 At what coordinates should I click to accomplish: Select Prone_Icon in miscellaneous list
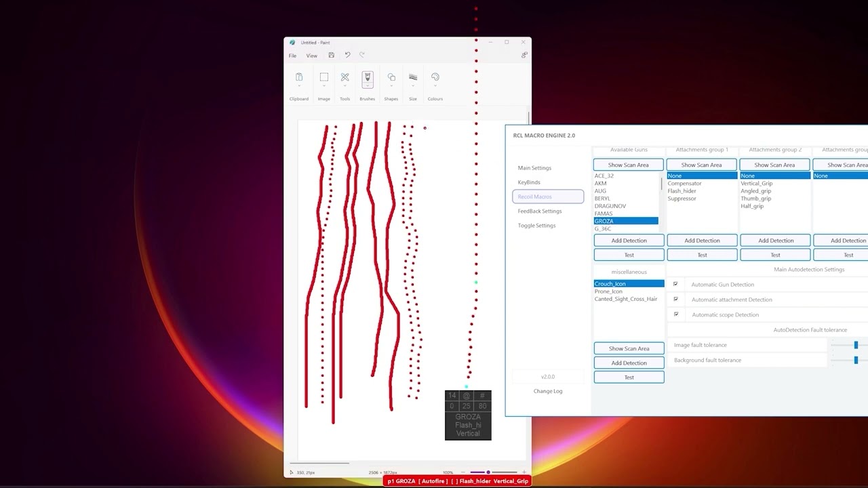coord(608,291)
